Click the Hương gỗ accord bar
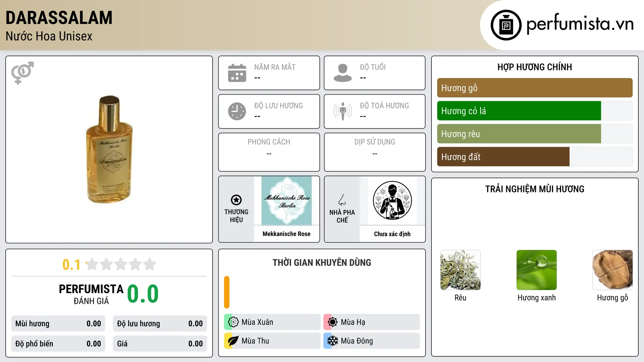Image resolution: width=644 pixels, height=362 pixels. coord(535,88)
